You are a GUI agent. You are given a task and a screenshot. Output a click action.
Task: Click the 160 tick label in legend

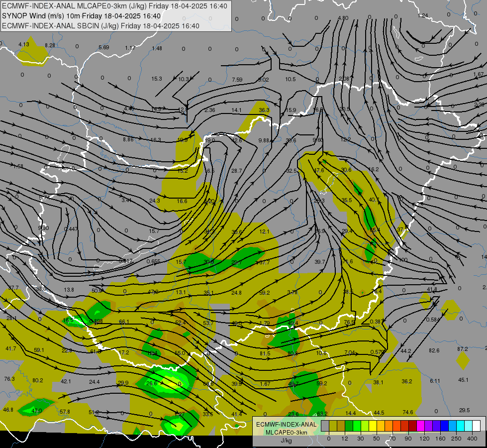click(x=440, y=439)
